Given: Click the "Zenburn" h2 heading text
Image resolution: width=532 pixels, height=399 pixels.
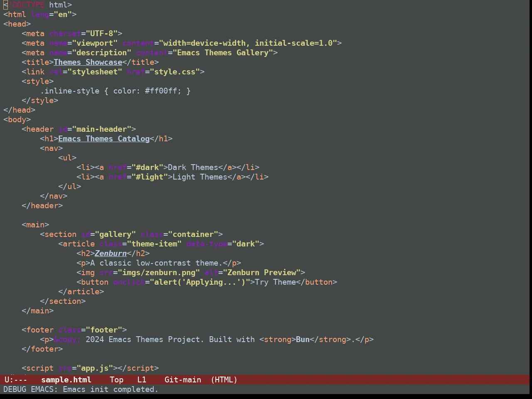Looking at the screenshot, I should coord(111,254).
